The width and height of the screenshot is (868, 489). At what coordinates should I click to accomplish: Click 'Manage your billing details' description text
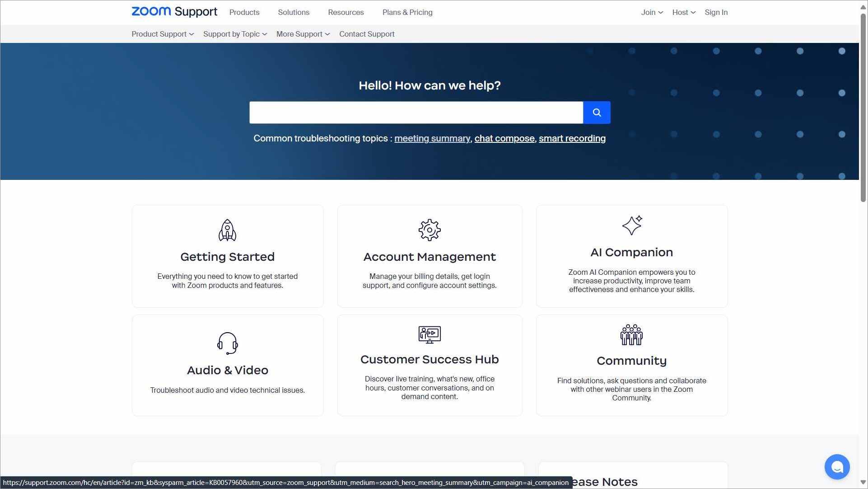(x=429, y=281)
